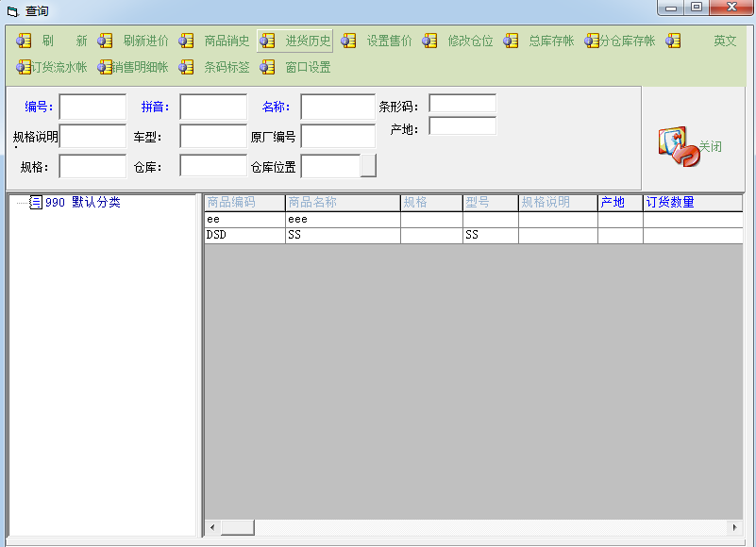Focus the 车型 input field
This screenshot has height=547, width=756.
pos(213,137)
